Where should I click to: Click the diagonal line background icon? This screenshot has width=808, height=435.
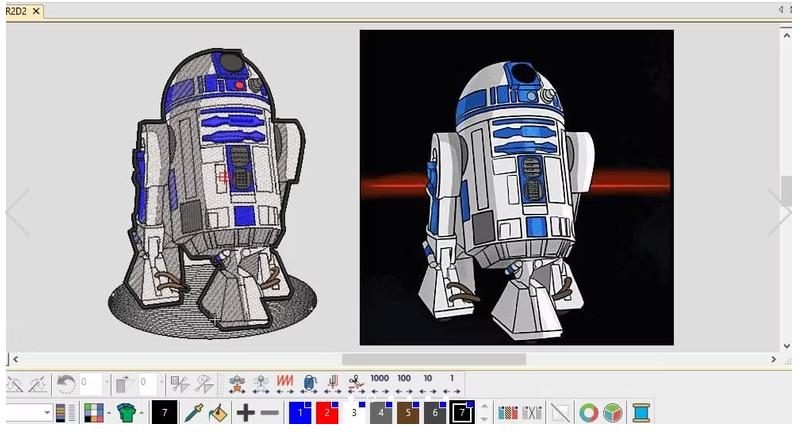click(560, 413)
